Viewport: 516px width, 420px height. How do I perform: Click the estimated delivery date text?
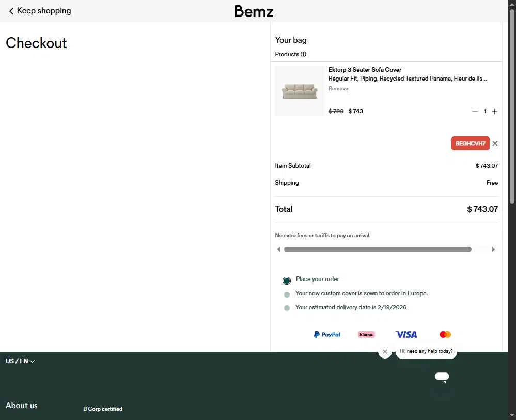coord(351,307)
